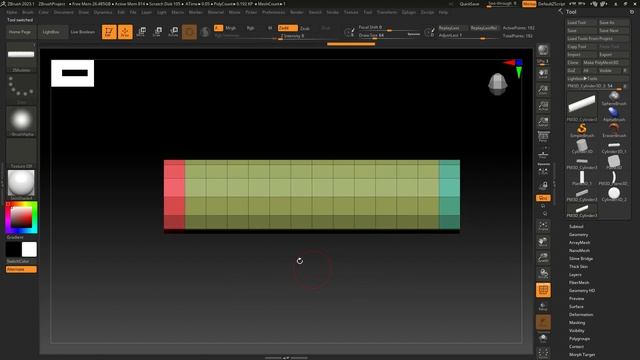Image resolution: width=640 pixels, height=360 pixels.
Task: Expand the Masking palette section
Action: [x=577, y=322]
